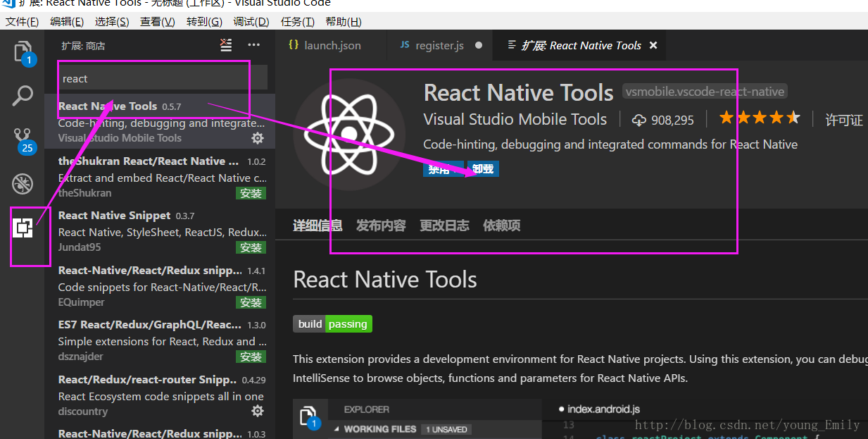Open gear settings for discountry extension
Viewport: 868px width, 439px height.
(258, 411)
